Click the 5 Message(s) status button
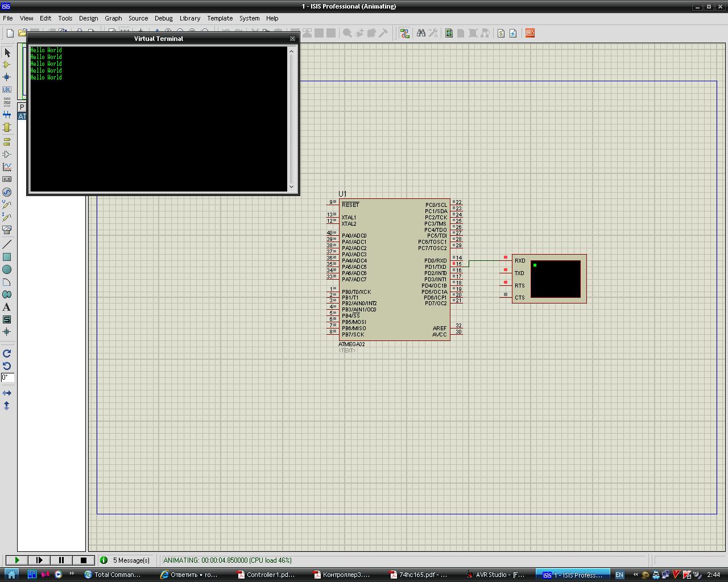The height and width of the screenshot is (582, 728). 126,560
